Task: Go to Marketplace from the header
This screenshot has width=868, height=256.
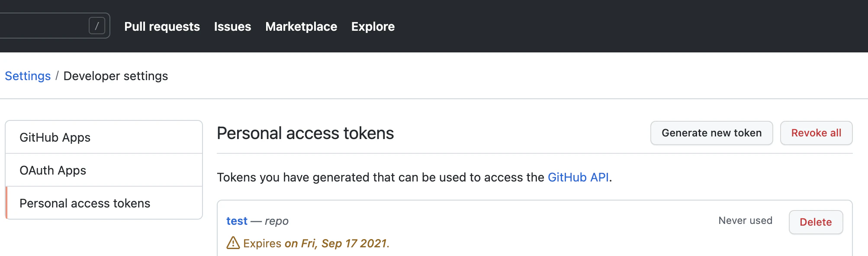Action: click(x=301, y=26)
